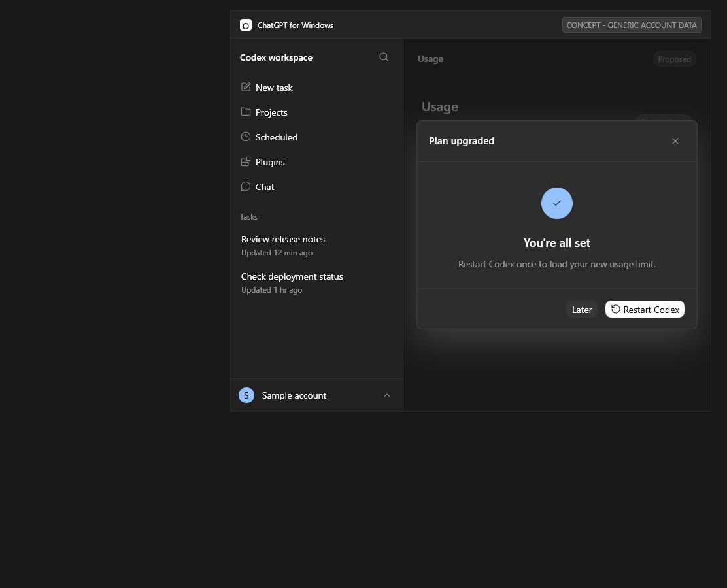Open search in Codex workspace sidebar
Image resolution: width=727 pixels, height=588 pixels.
coord(383,57)
